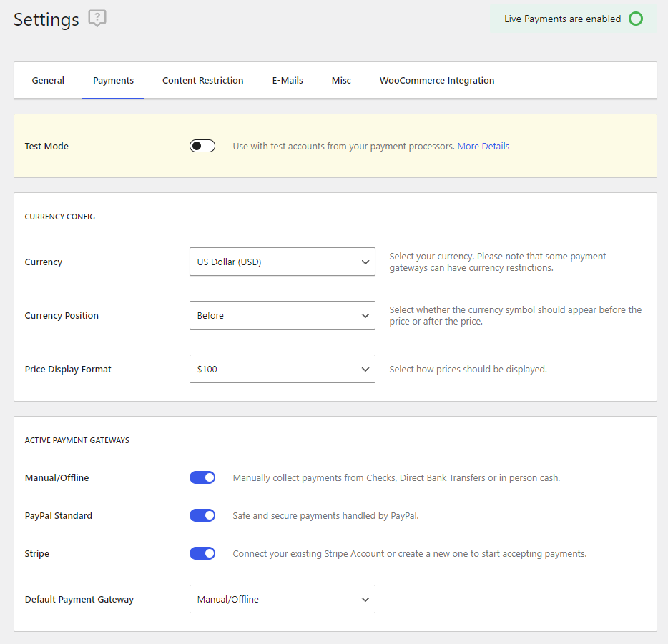Click the currency restrictions help text
The image size is (668, 644).
point(497,262)
